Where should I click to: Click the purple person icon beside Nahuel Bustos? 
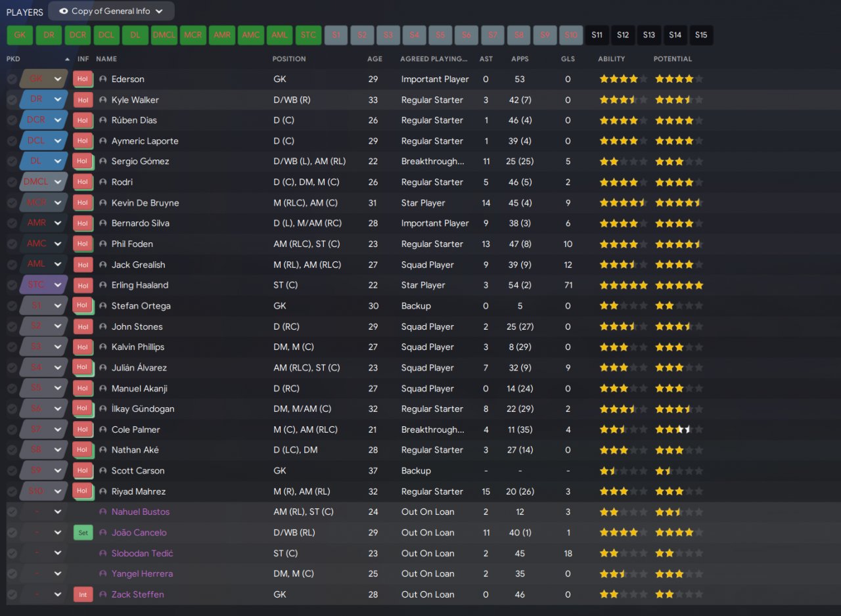click(x=103, y=512)
